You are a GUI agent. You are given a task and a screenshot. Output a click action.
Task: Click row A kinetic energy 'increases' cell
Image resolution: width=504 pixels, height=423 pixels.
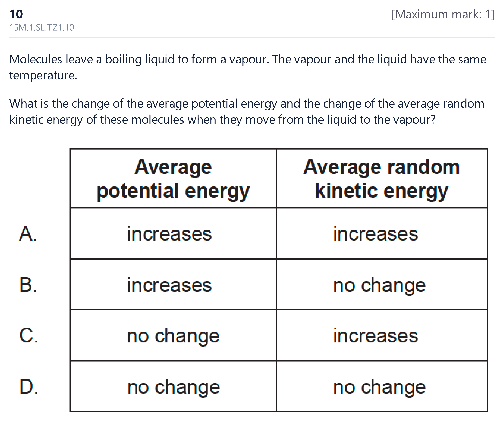point(382,233)
